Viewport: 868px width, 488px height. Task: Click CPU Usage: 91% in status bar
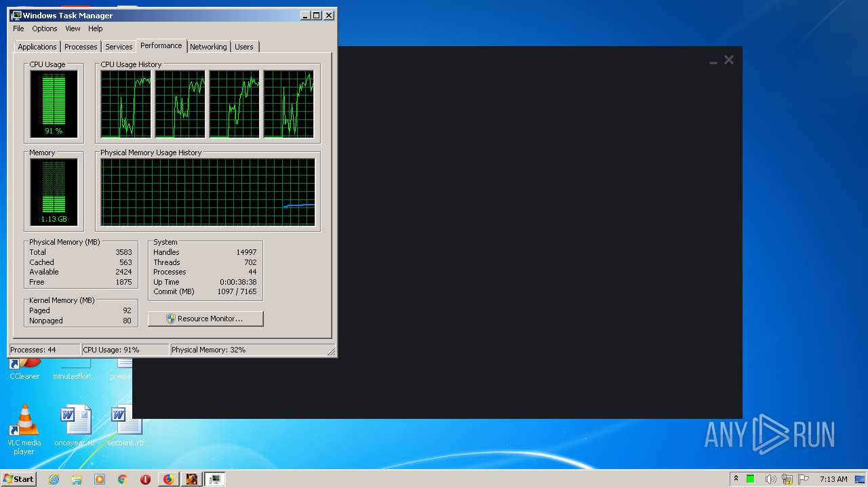[x=125, y=350]
